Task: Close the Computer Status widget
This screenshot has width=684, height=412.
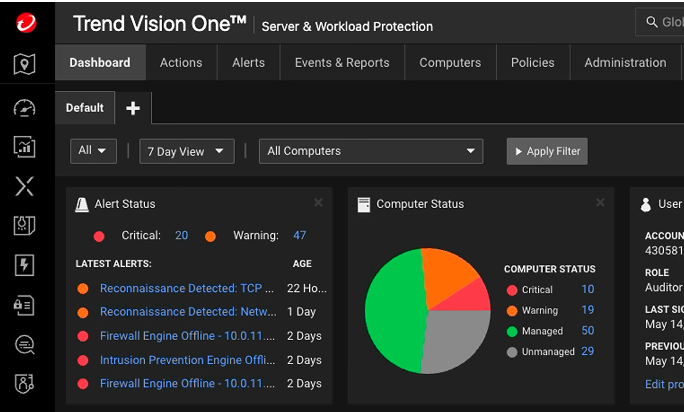Action: coord(600,203)
